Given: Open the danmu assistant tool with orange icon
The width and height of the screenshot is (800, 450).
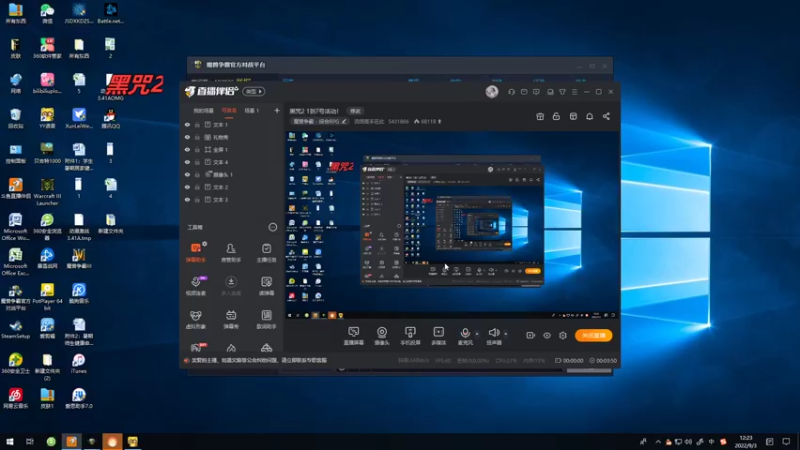Looking at the screenshot, I should [196, 252].
